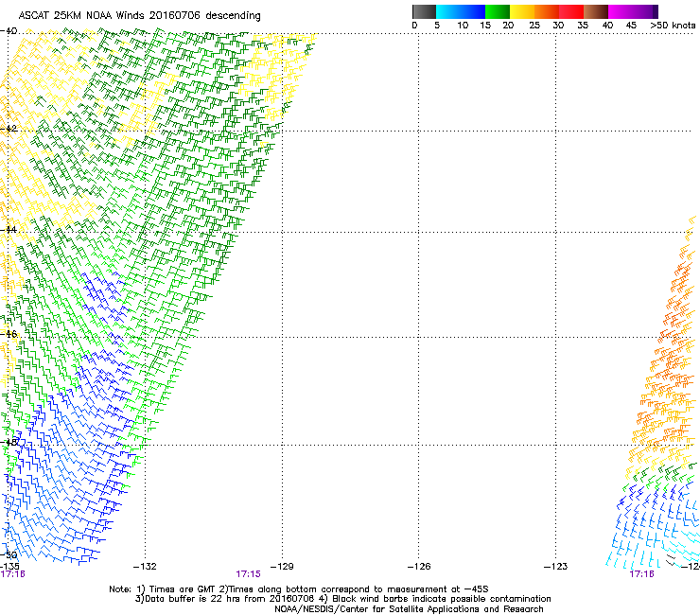700x615 pixels.
Task: Click the -46 latitude axis label
Action: coord(9,334)
